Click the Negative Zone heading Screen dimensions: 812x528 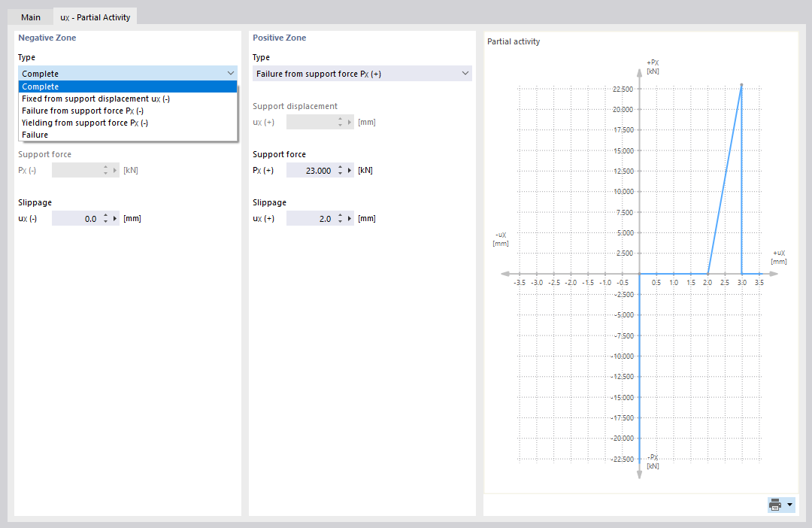coord(47,38)
